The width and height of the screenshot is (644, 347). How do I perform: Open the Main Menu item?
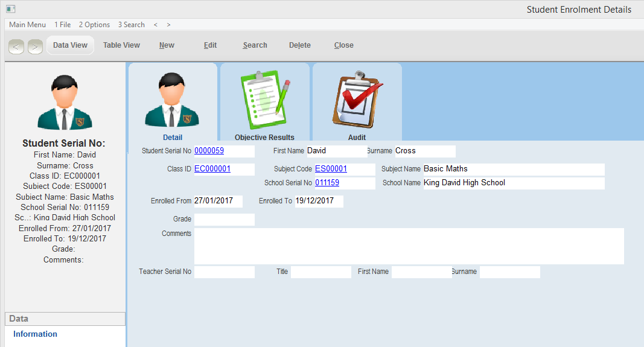click(x=27, y=25)
